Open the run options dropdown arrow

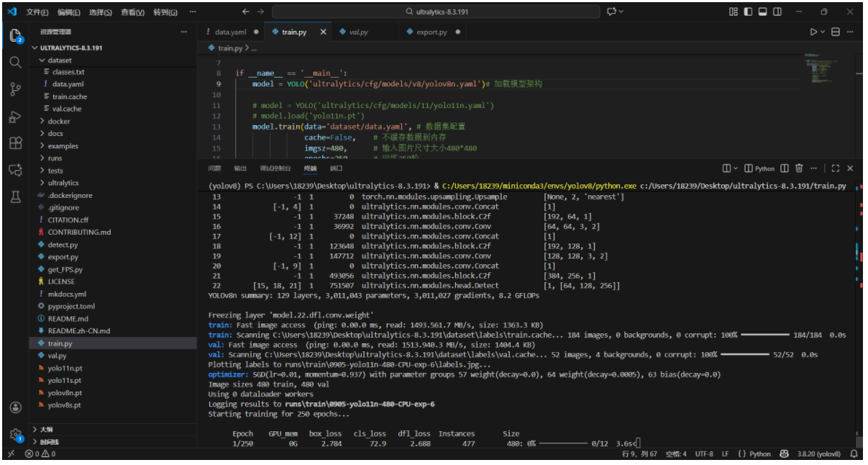coord(823,32)
